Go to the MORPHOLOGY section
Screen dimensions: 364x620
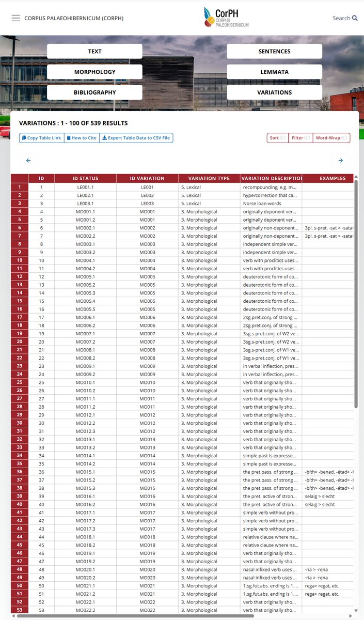(94, 72)
